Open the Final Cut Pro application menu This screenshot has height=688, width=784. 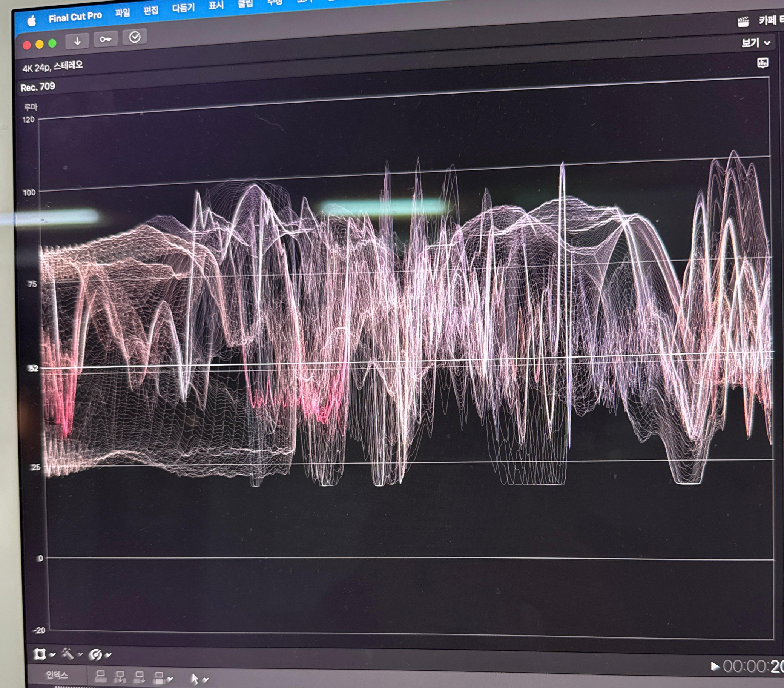(75, 17)
